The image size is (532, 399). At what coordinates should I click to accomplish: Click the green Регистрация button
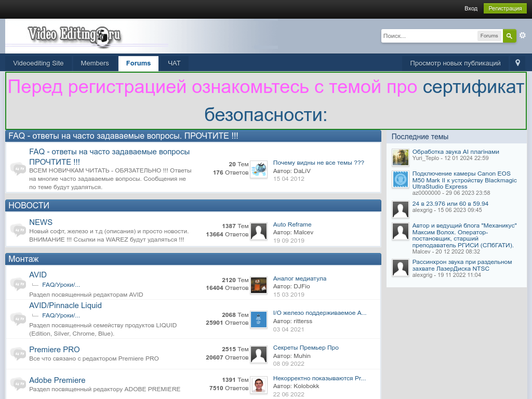505,8
